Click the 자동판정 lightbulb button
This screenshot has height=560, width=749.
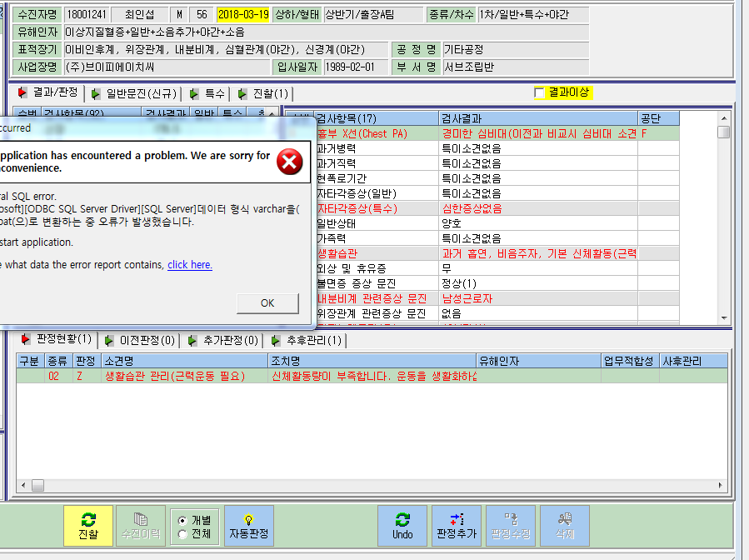click(x=249, y=526)
